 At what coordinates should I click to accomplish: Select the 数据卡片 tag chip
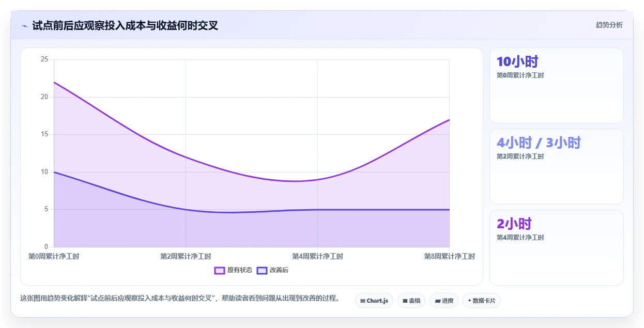(x=481, y=301)
